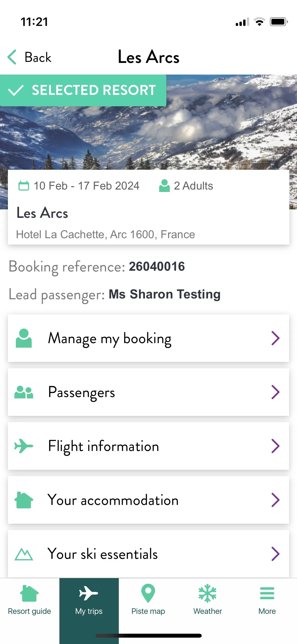Image resolution: width=297 pixels, height=644 pixels.
Task: Expand Manage my booking chevron
Action: (275, 338)
